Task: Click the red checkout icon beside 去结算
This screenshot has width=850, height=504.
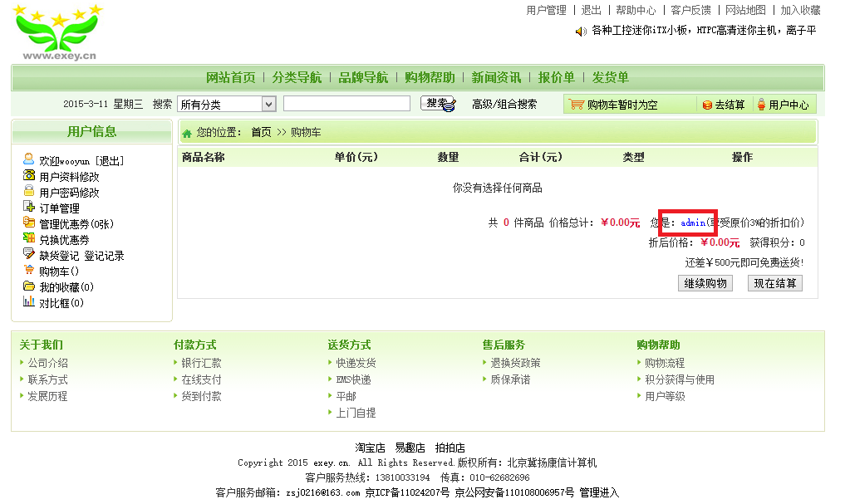Action: click(x=707, y=105)
